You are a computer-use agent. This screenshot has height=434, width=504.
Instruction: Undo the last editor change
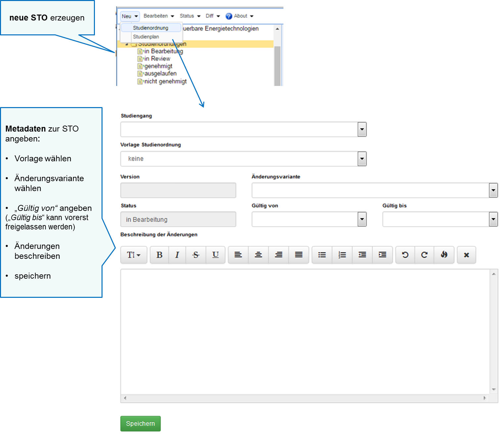[x=405, y=255]
